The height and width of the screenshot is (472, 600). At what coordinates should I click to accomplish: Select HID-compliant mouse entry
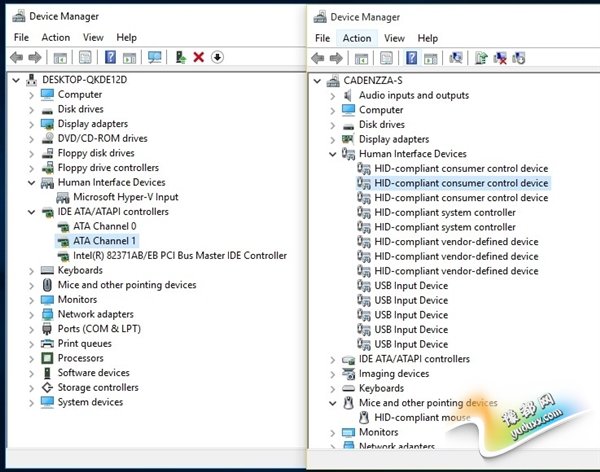(x=421, y=417)
